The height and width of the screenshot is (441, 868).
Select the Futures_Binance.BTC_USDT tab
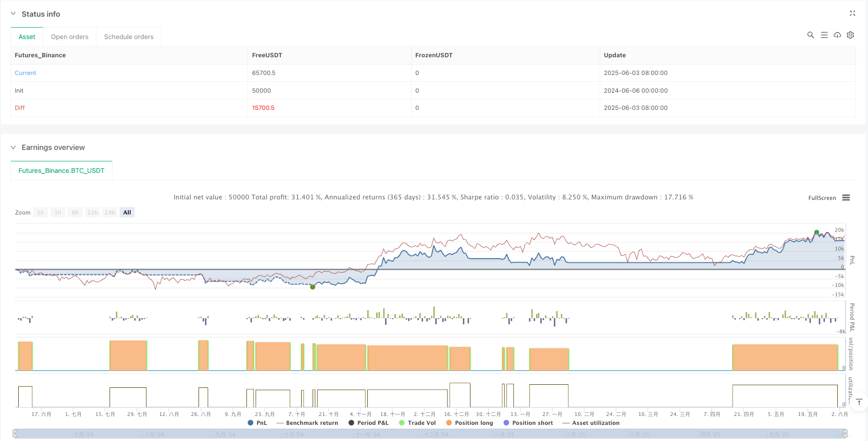point(61,171)
